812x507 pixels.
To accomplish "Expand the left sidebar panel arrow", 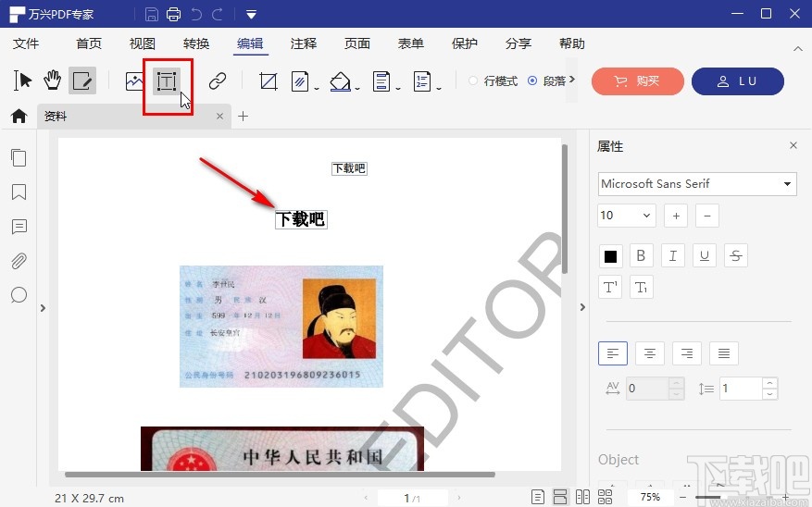I will click(43, 308).
